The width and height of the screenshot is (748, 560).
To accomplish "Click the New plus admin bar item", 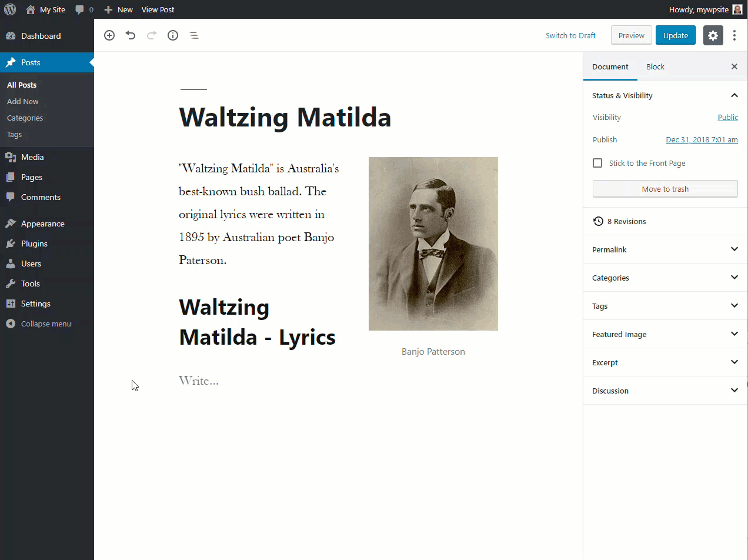I will tap(118, 9).
